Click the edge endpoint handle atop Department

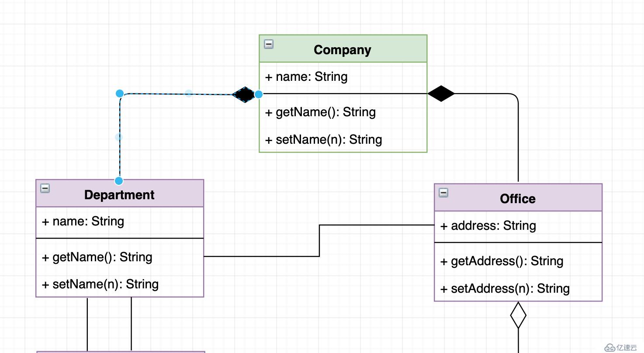tap(119, 180)
